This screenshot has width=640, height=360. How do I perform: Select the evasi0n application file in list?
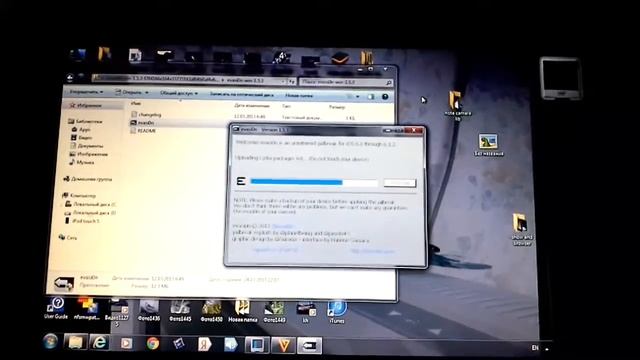[x=142, y=122]
